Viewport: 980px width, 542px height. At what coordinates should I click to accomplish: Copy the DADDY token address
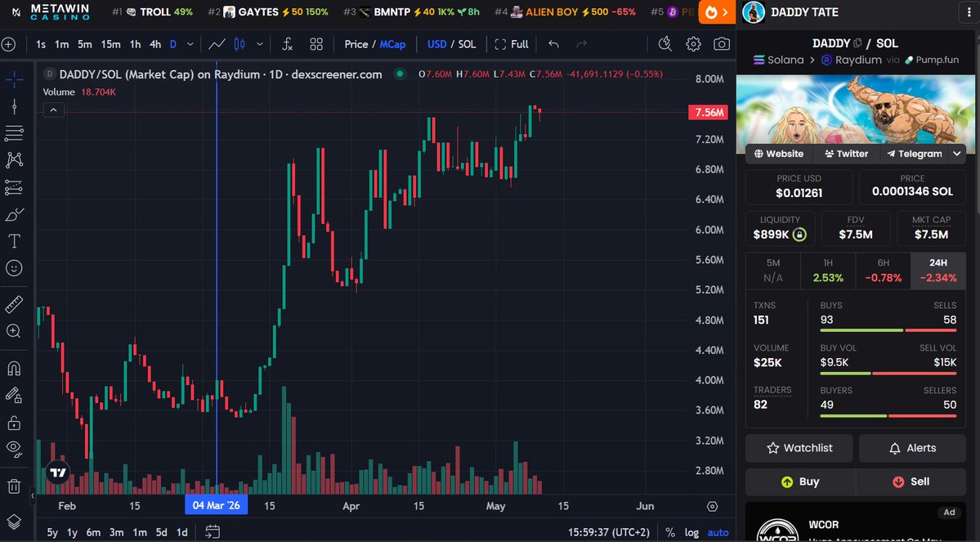pyautogui.click(x=857, y=43)
